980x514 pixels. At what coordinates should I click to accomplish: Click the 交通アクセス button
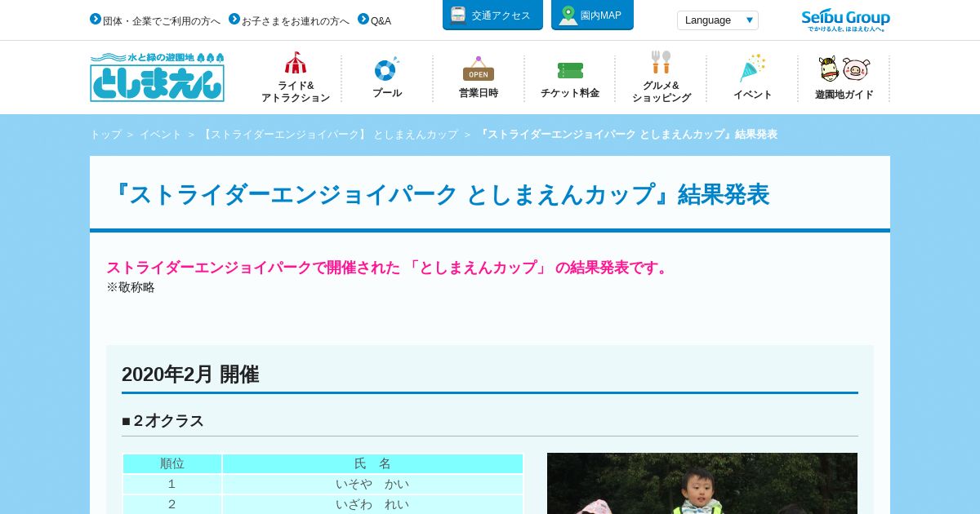pyautogui.click(x=492, y=15)
